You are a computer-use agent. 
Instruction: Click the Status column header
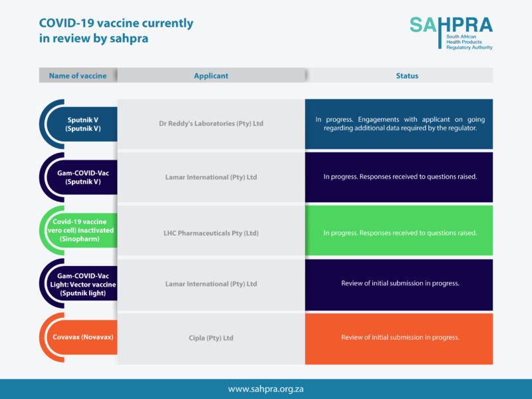pyautogui.click(x=407, y=76)
